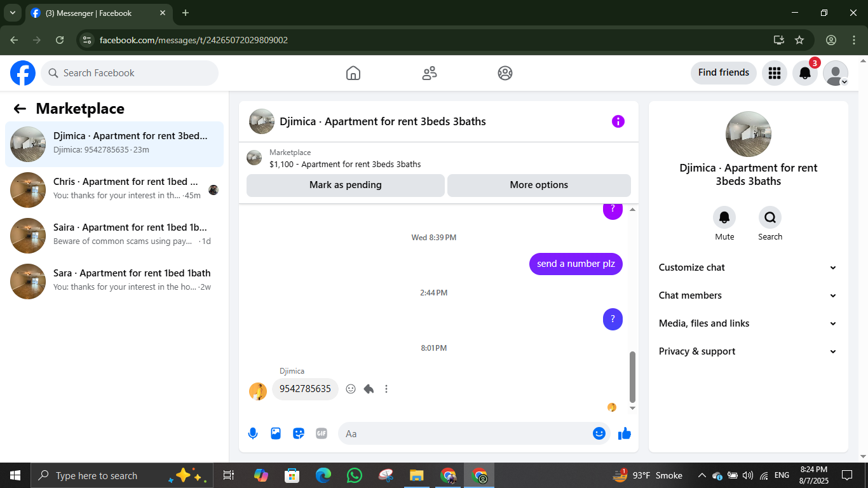868x488 pixels.
Task: Open the Home feed icon
Action: (x=353, y=73)
